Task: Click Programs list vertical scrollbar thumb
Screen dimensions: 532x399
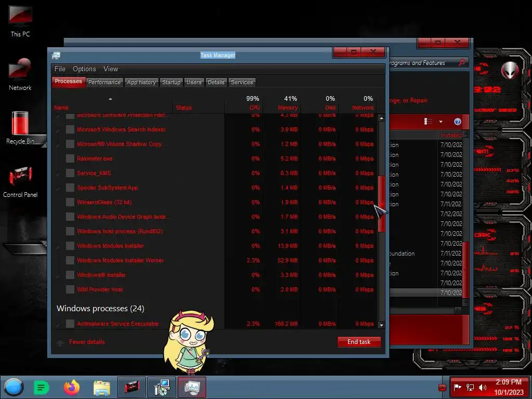Action: 465,270
